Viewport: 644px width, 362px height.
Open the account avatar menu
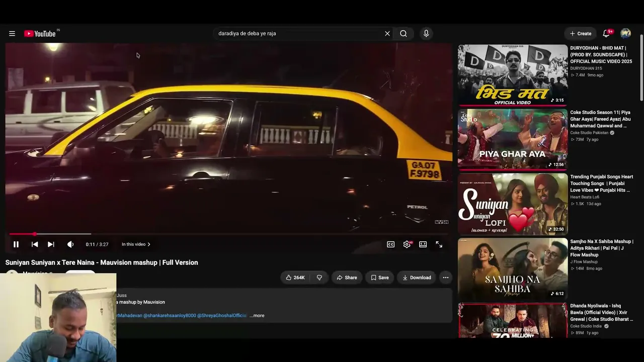pos(625,34)
